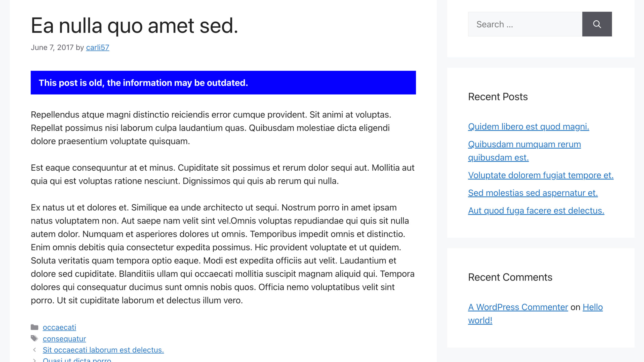Open the Hello world! post link
This screenshot has width=644, height=362.
pyautogui.click(x=592, y=307)
